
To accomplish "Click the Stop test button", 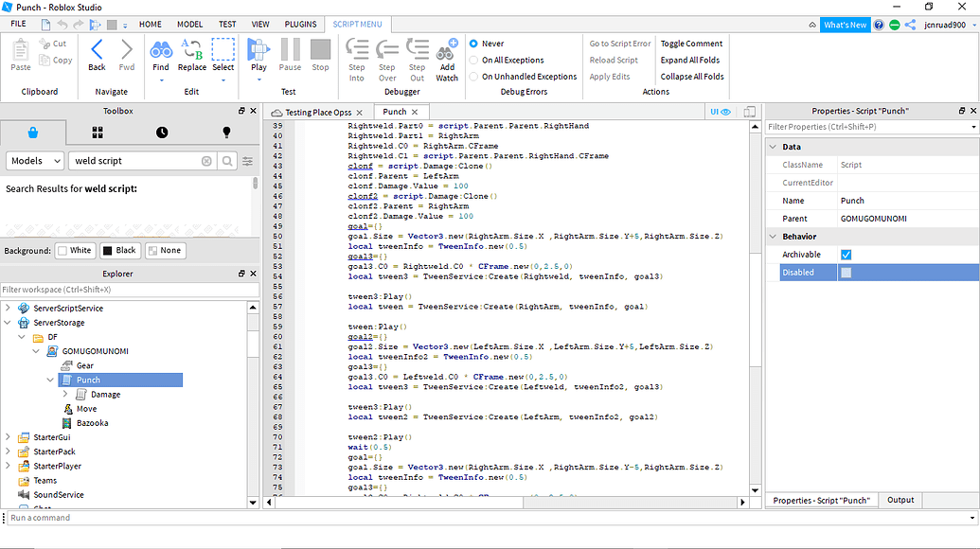I will tap(321, 49).
